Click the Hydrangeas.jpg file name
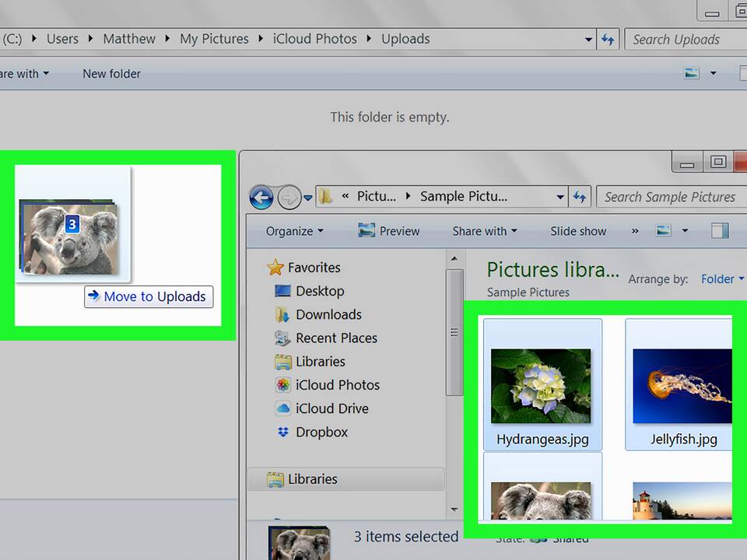 tap(542, 439)
